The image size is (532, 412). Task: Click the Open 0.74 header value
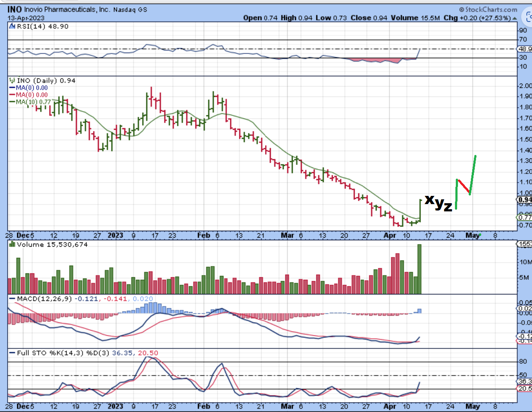[260, 18]
